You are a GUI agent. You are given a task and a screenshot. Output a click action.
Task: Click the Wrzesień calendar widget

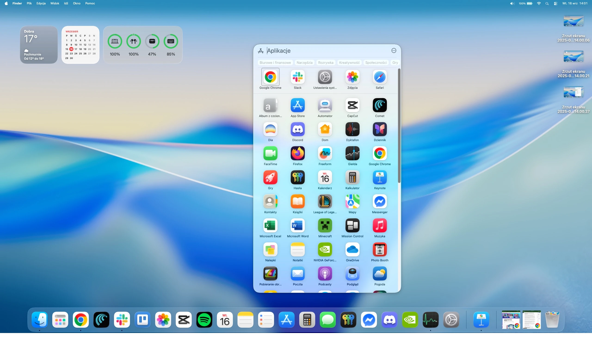tap(80, 45)
